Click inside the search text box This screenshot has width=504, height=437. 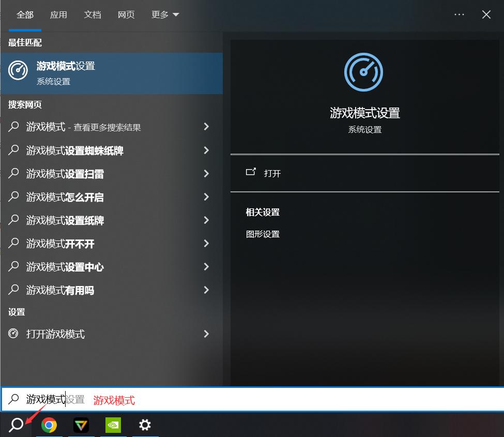tap(258, 399)
